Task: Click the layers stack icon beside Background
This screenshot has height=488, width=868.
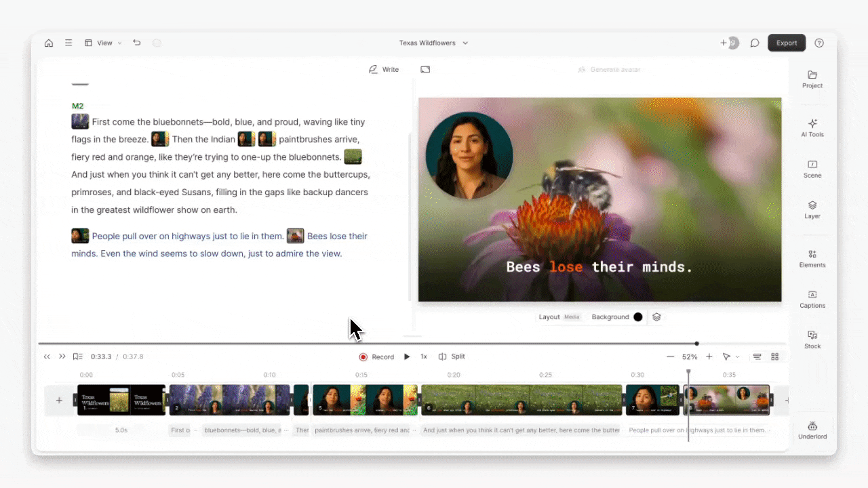Action: coord(656,317)
